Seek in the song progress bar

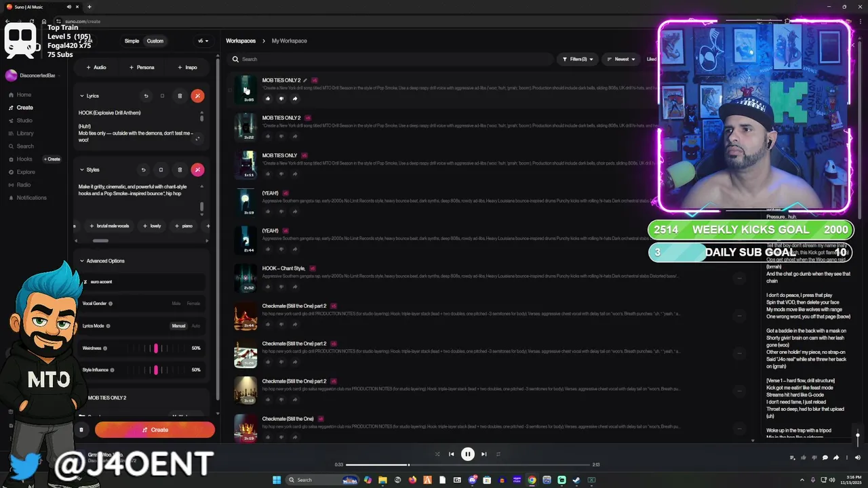[468, 465]
